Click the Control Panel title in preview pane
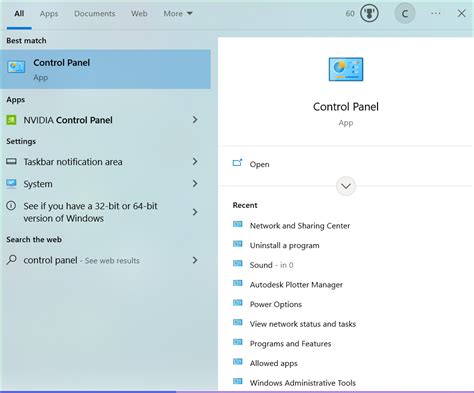 pos(346,107)
